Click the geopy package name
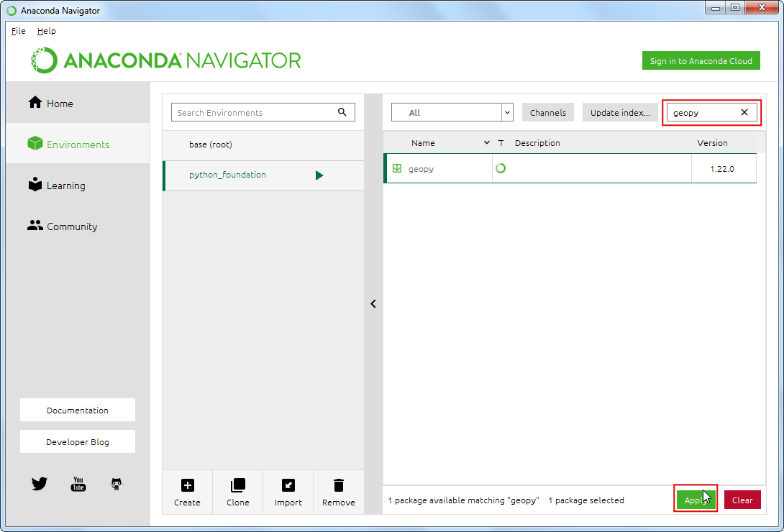The image size is (784, 532). click(x=421, y=169)
